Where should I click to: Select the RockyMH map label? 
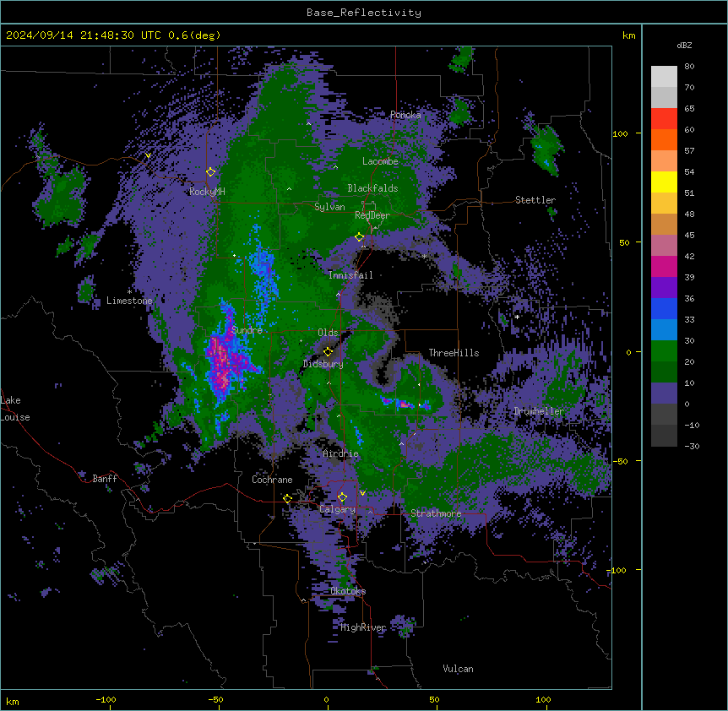click(207, 192)
